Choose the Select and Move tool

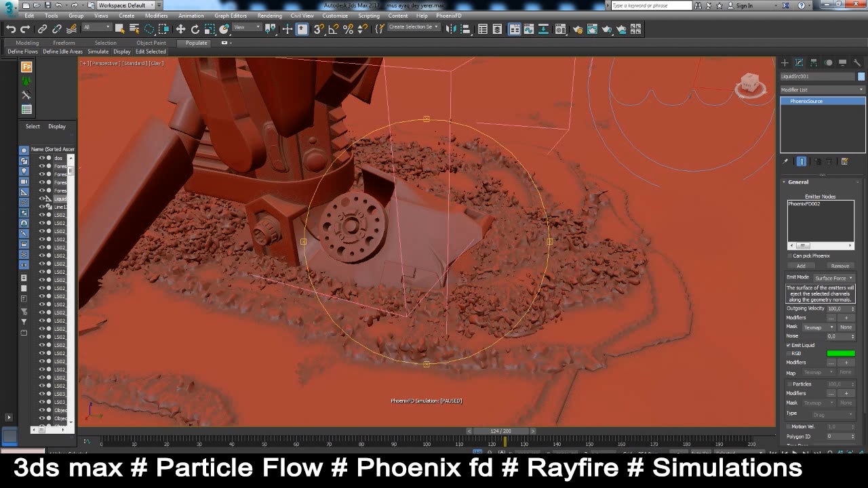[x=180, y=29]
